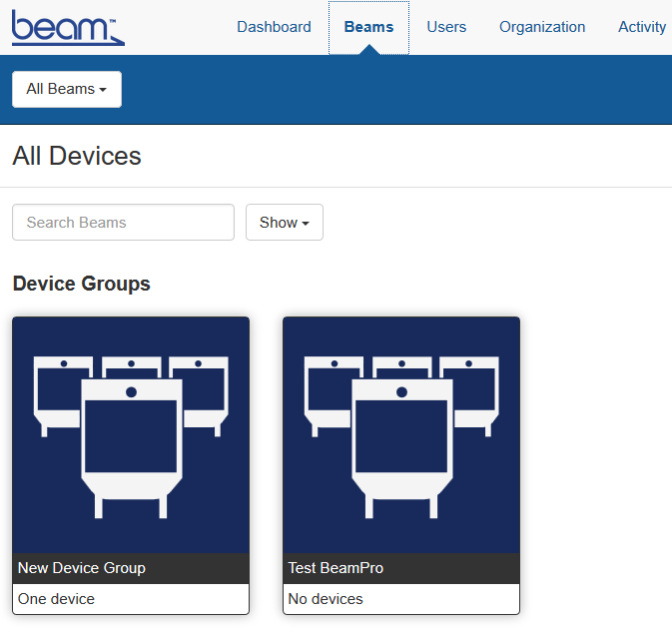672x635 pixels.
Task: Click the 'No devices' text
Action: tap(326, 599)
